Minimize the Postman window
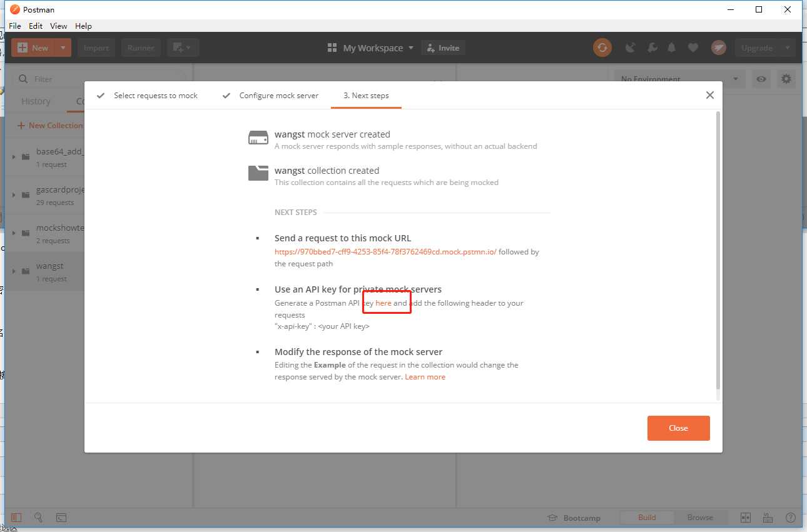This screenshot has height=532, width=807. tap(730, 9)
